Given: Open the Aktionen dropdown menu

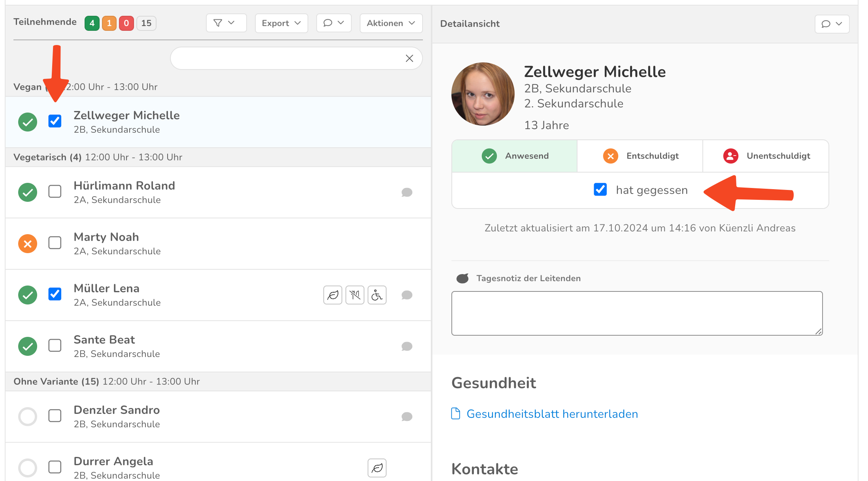Looking at the screenshot, I should point(391,23).
